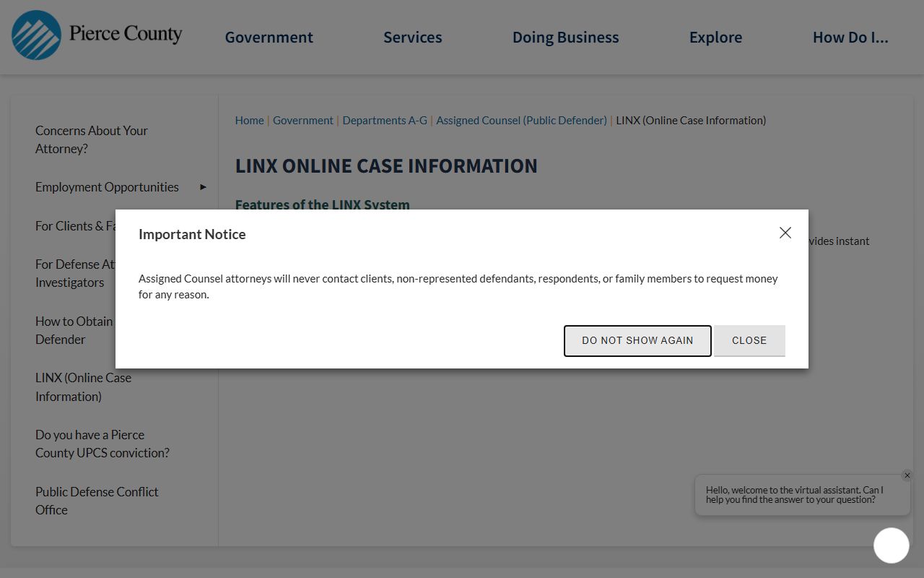Click the Pierce County logo
924x578 pixels.
[x=97, y=35]
